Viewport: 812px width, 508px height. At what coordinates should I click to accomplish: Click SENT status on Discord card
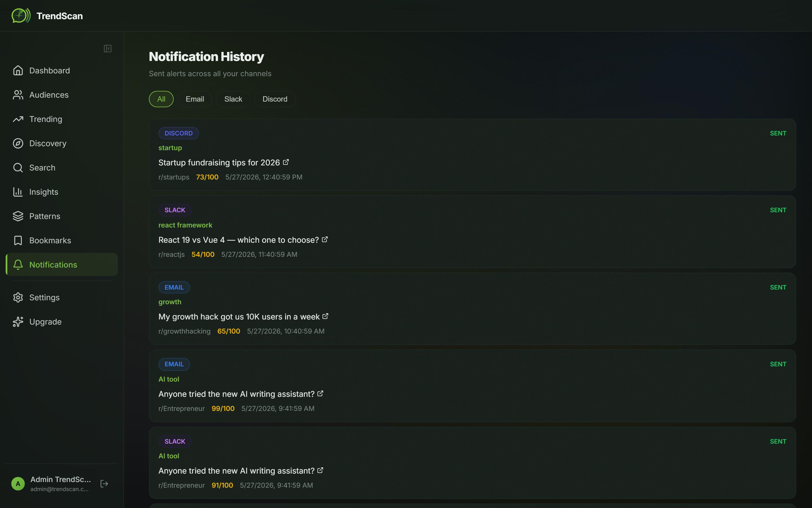[x=778, y=133]
